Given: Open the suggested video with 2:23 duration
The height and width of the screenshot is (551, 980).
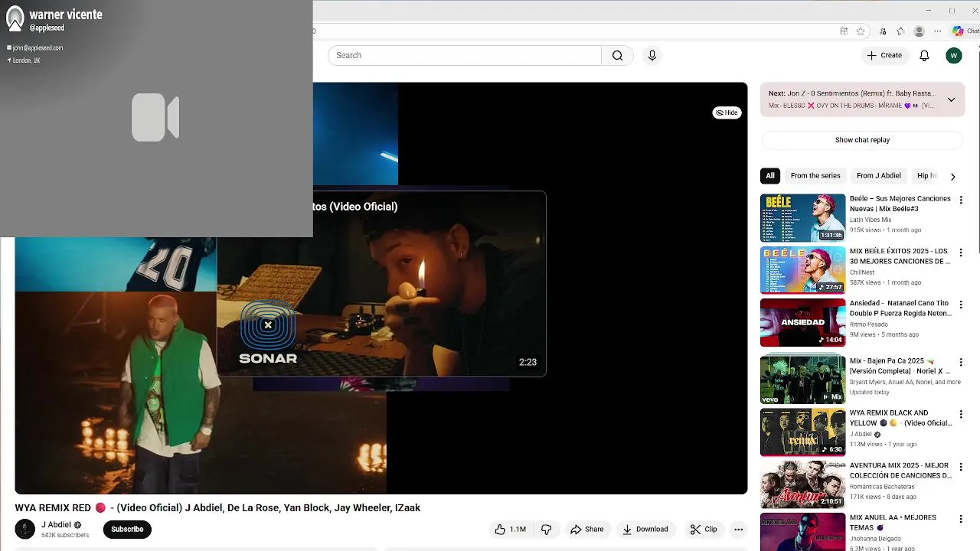Looking at the screenshot, I should (382, 284).
